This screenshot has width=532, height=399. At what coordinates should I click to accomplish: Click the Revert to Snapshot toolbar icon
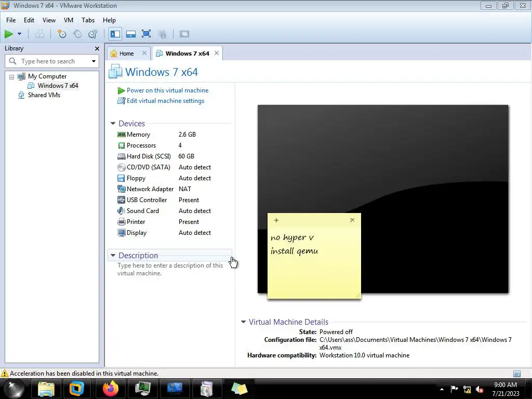pyautogui.click(x=77, y=34)
